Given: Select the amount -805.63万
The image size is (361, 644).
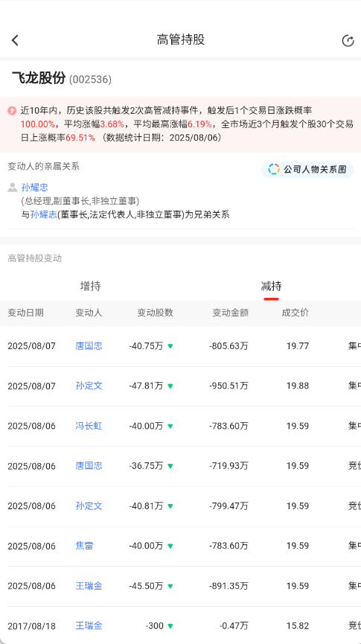Looking at the screenshot, I should pos(229,346).
